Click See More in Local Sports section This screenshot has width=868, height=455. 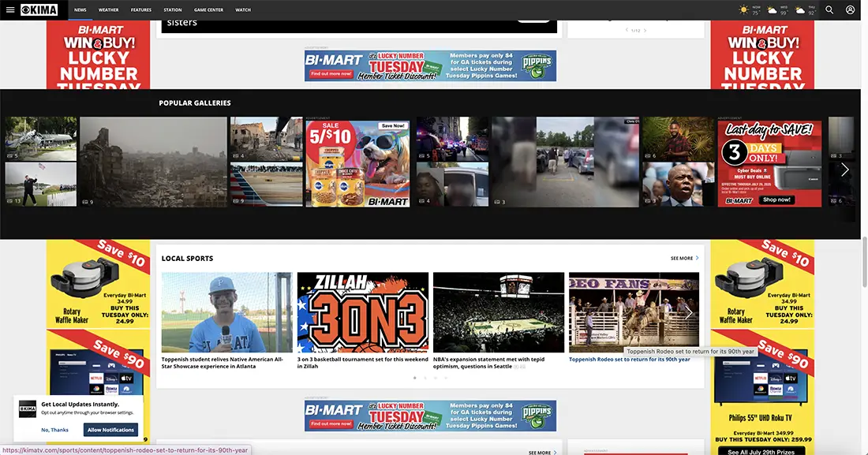pyautogui.click(x=684, y=259)
